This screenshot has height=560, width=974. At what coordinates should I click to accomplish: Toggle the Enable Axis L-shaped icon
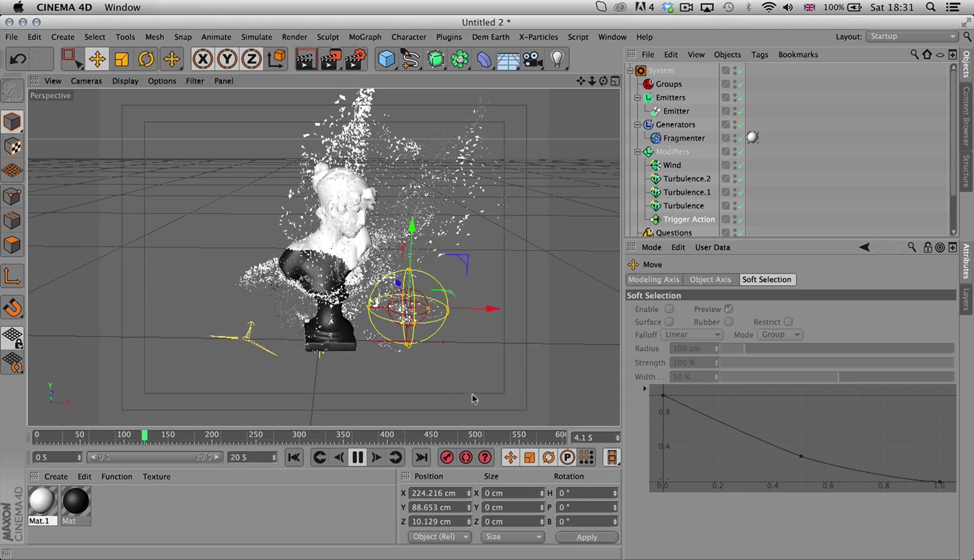point(12,276)
